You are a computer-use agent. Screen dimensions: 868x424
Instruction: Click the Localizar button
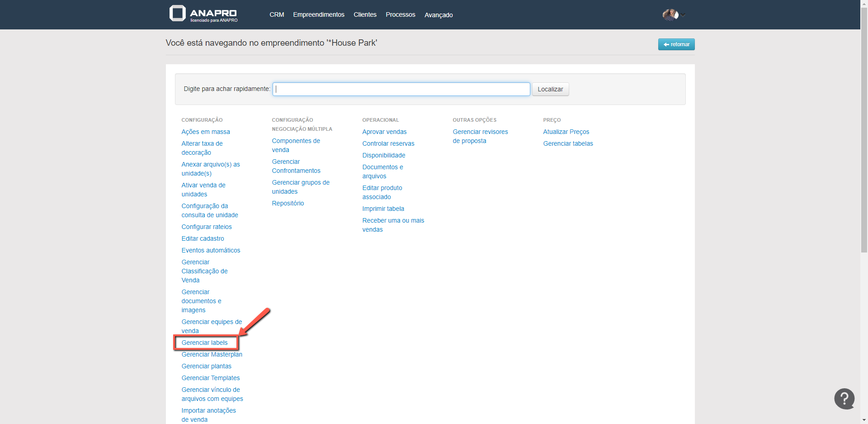(550, 89)
